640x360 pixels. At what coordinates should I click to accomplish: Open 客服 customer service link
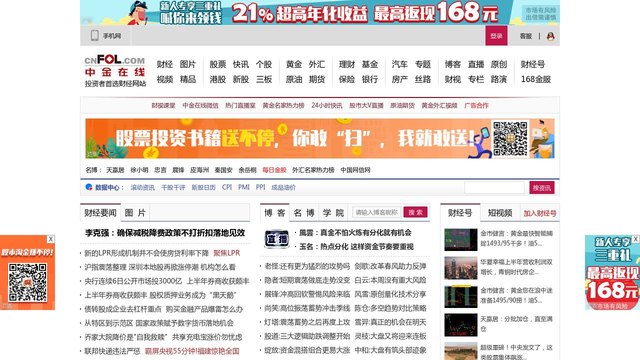526,36
